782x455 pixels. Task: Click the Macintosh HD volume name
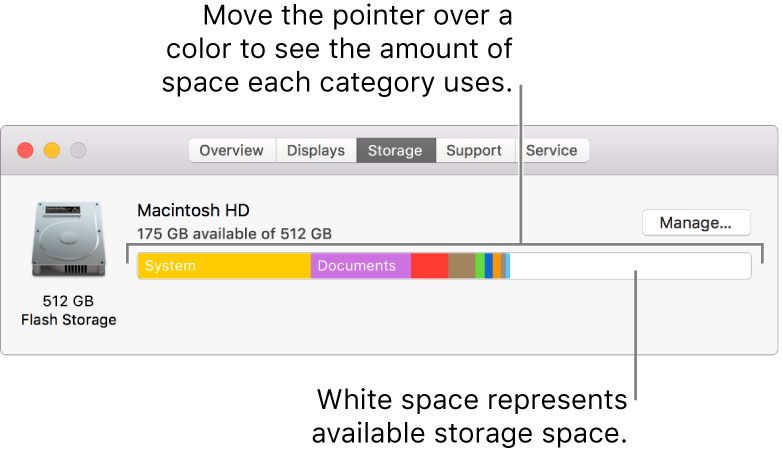(x=193, y=210)
